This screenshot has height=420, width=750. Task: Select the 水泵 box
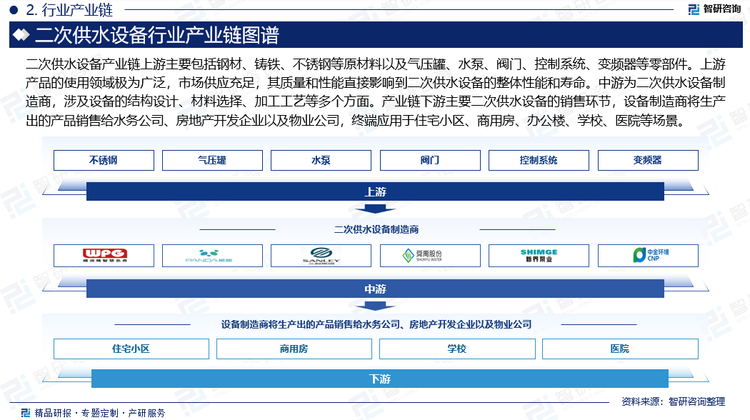pyautogui.click(x=321, y=160)
